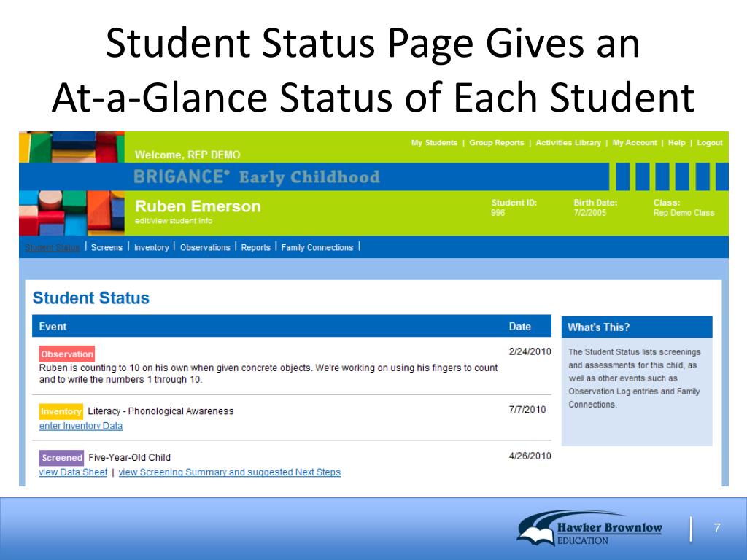The height and width of the screenshot is (560, 747).
Task: Switch to Observations tab
Action: click(205, 248)
